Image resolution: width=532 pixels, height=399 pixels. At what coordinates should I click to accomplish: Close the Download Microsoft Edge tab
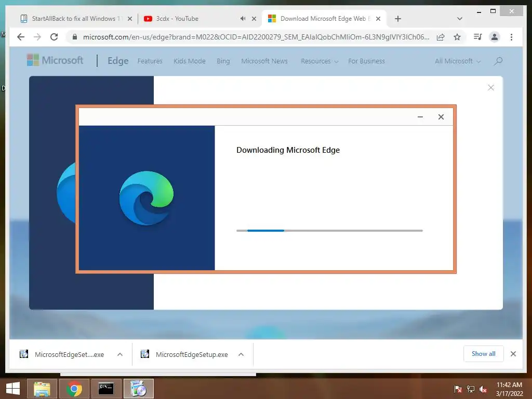click(378, 19)
